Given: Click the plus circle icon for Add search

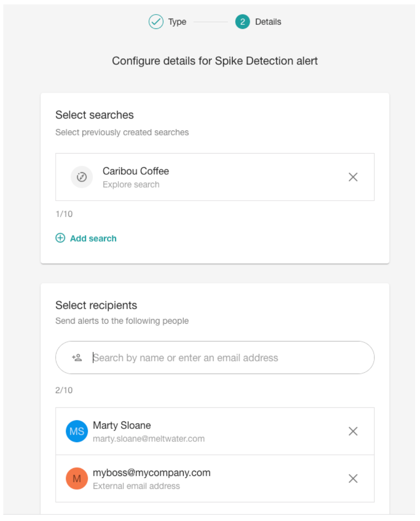Looking at the screenshot, I should [x=60, y=238].
